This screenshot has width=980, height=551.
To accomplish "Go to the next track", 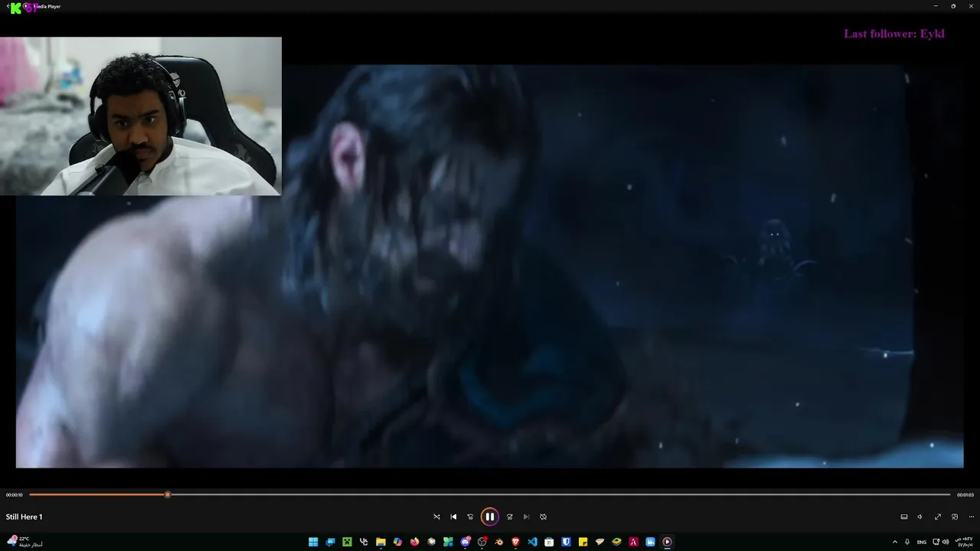I will click(x=526, y=517).
